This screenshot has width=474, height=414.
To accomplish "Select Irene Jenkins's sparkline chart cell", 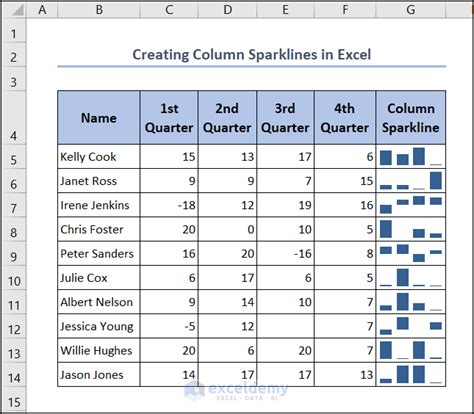I will tap(411, 205).
